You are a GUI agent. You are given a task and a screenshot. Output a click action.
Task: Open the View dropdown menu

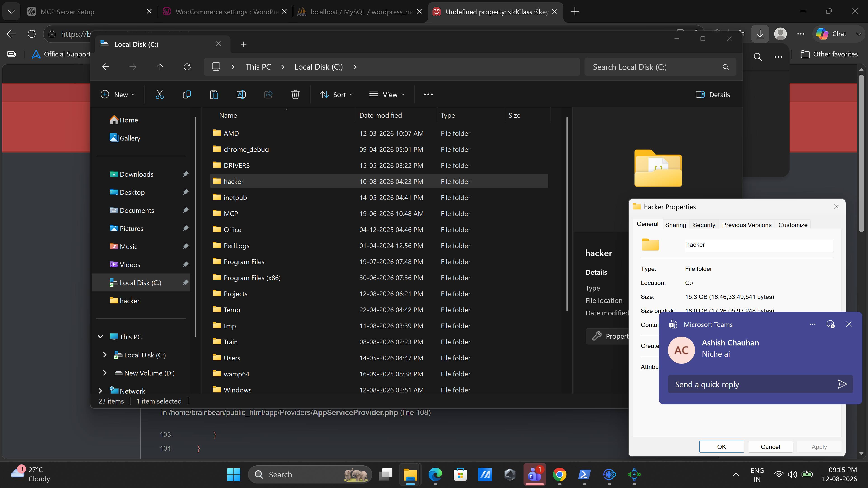click(x=387, y=95)
